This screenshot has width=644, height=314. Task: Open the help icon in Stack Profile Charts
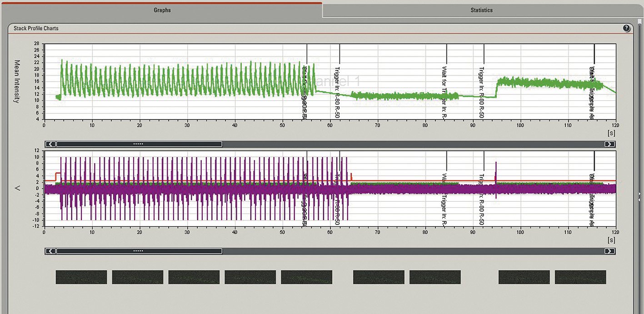tap(627, 28)
